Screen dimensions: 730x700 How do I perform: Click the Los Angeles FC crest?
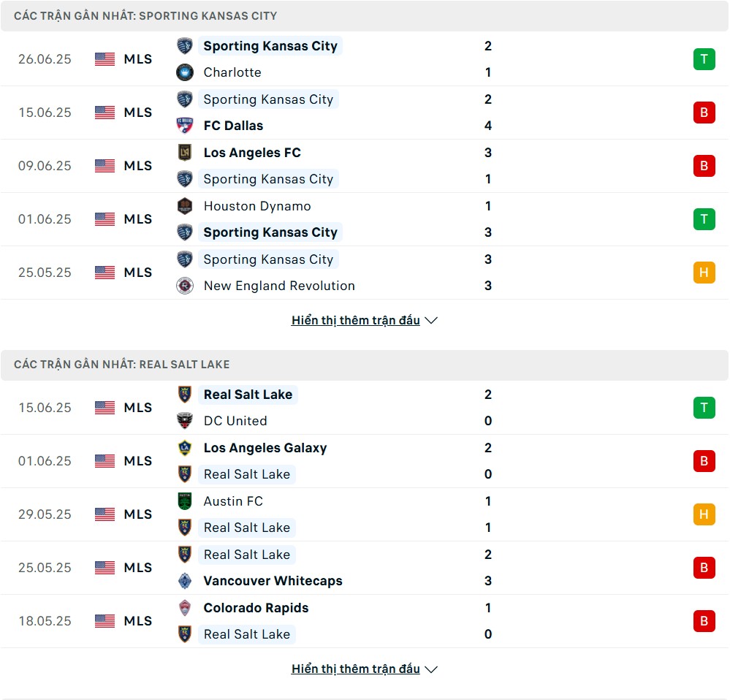pyautogui.click(x=185, y=152)
